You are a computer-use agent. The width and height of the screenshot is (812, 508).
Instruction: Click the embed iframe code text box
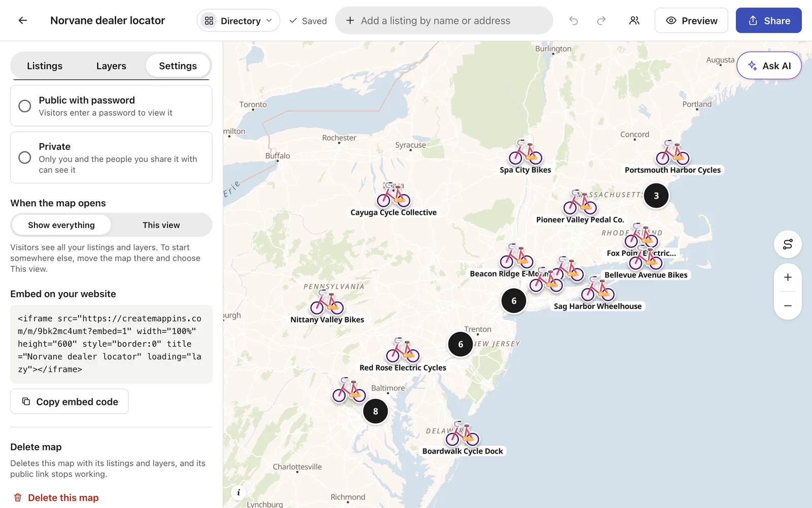coord(111,344)
